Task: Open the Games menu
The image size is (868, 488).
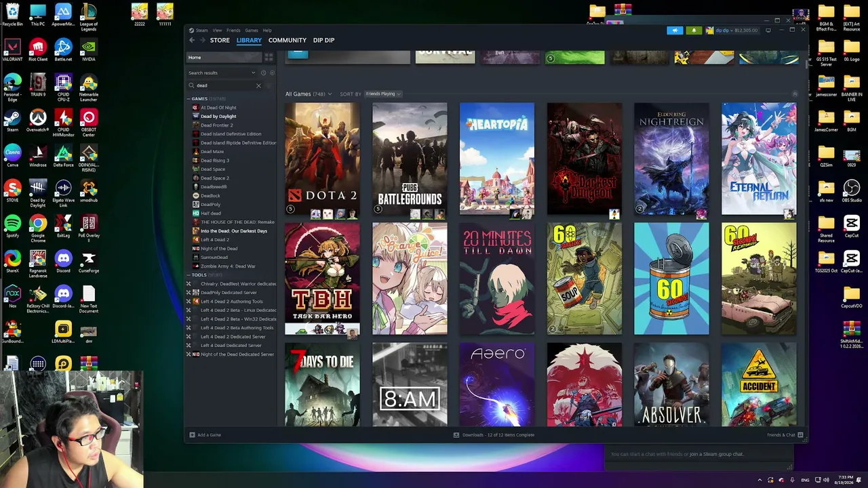Action: [252, 30]
